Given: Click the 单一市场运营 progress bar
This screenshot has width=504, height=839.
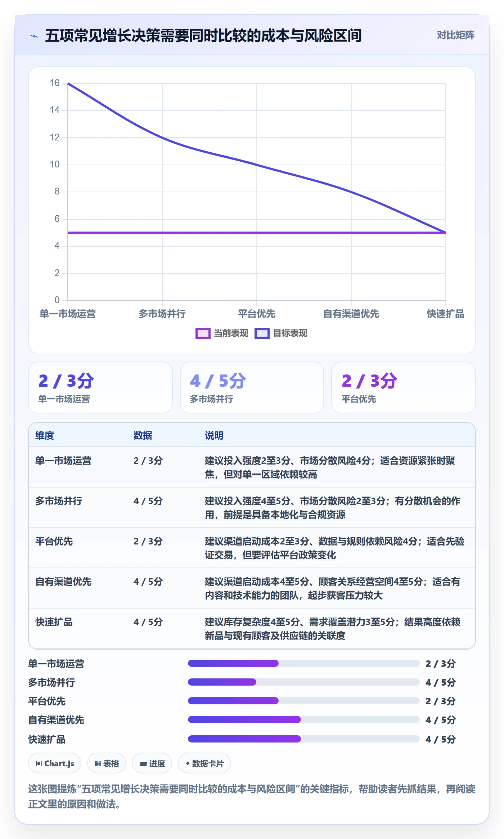Looking at the screenshot, I should (304, 663).
